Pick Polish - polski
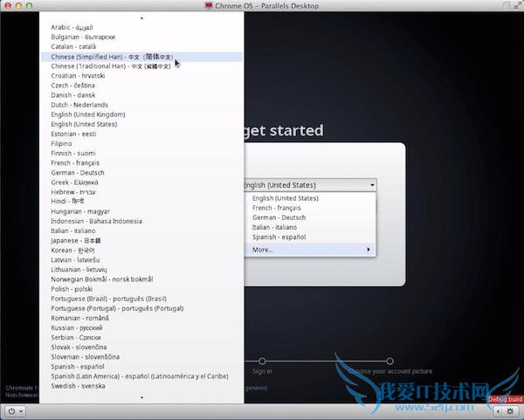The image size is (524, 420). click(x=141, y=289)
